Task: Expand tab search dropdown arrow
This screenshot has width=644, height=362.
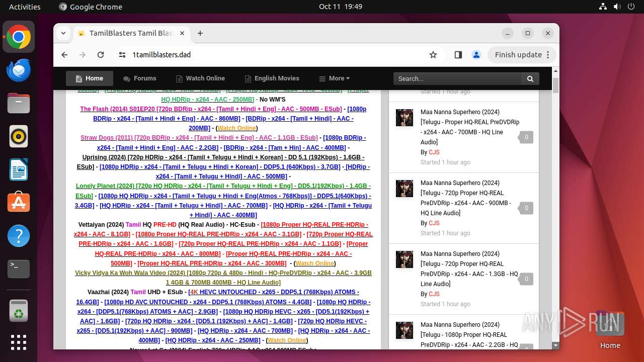Action: pos(63,33)
